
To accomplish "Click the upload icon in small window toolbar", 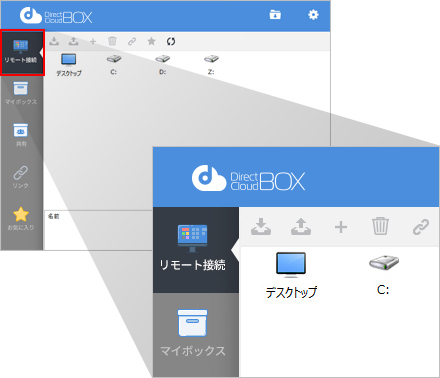I will [73, 41].
